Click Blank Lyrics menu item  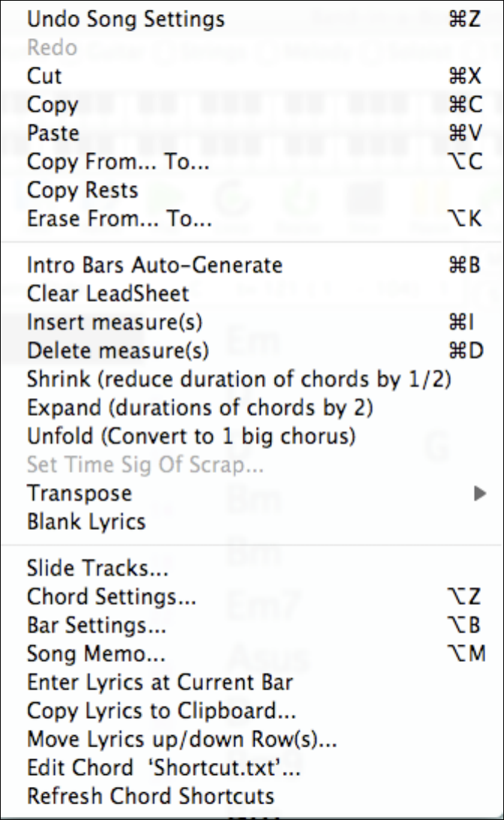tap(86, 522)
